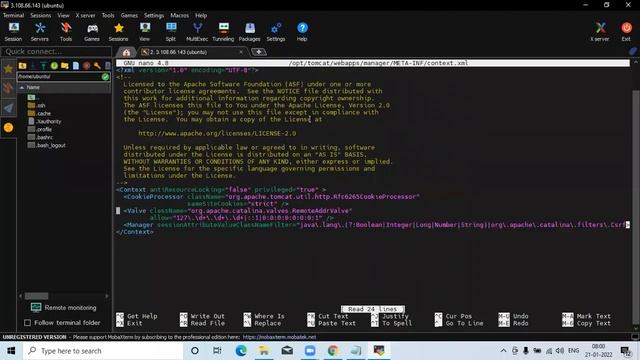Select the .profile file
This screenshot has width=640, height=360.
pos(40,129)
